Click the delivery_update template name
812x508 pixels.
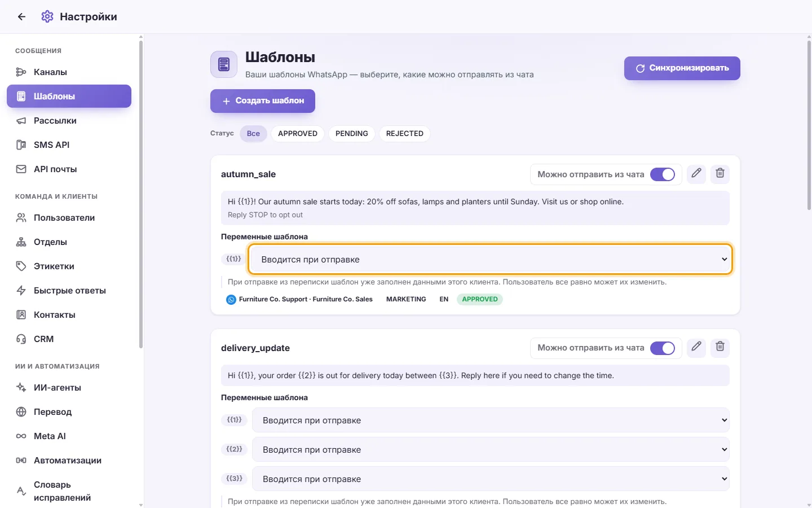tap(255, 348)
